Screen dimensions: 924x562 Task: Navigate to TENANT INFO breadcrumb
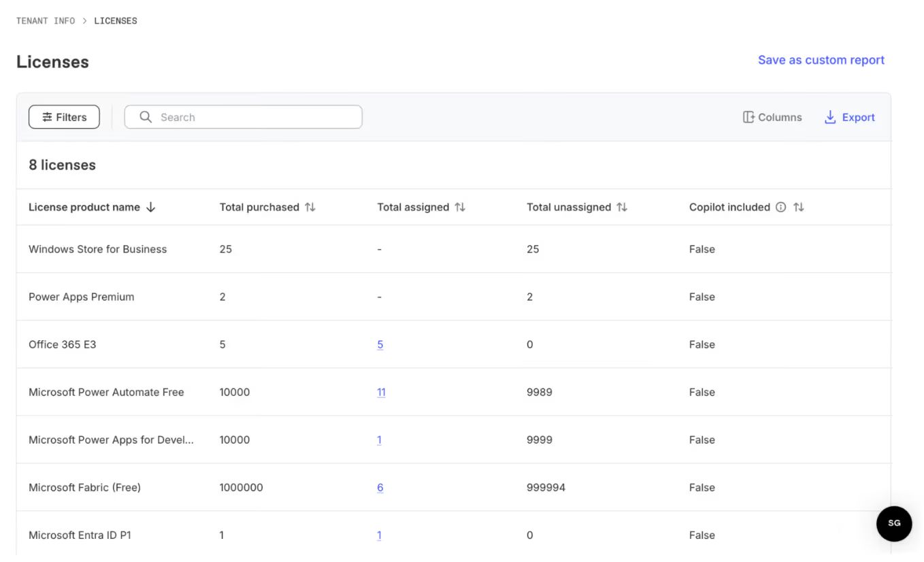(45, 20)
